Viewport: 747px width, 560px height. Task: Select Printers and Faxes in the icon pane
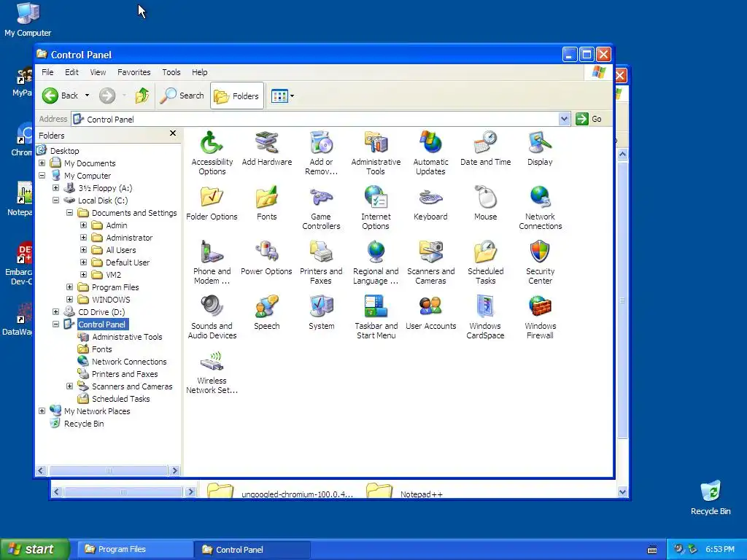[x=321, y=262]
